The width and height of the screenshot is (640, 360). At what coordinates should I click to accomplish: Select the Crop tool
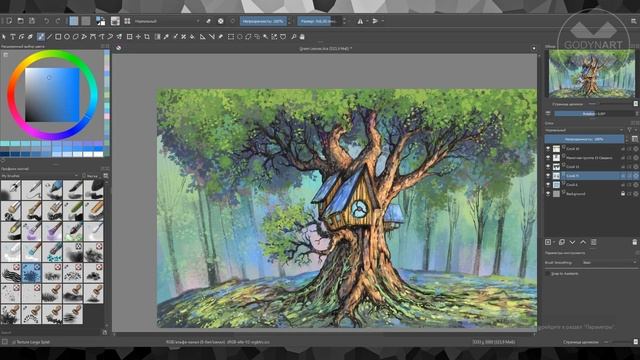(x=147, y=37)
